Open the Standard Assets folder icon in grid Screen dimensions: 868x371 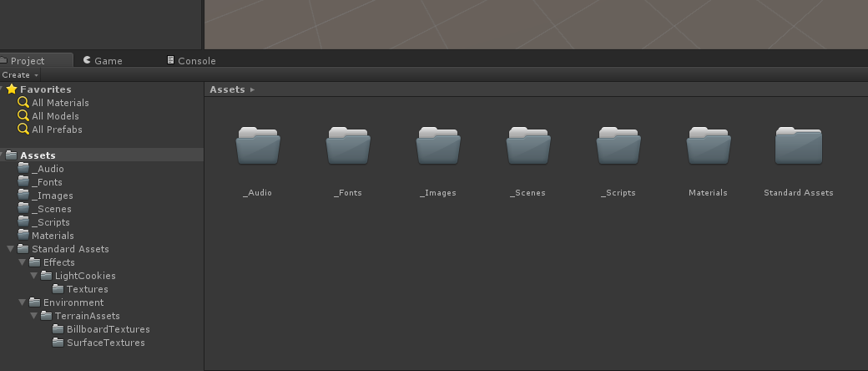click(x=798, y=146)
